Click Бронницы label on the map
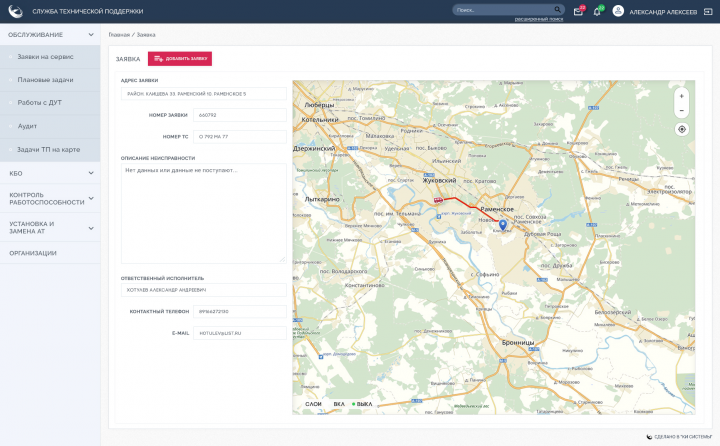720x446 pixels. (518, 343)
